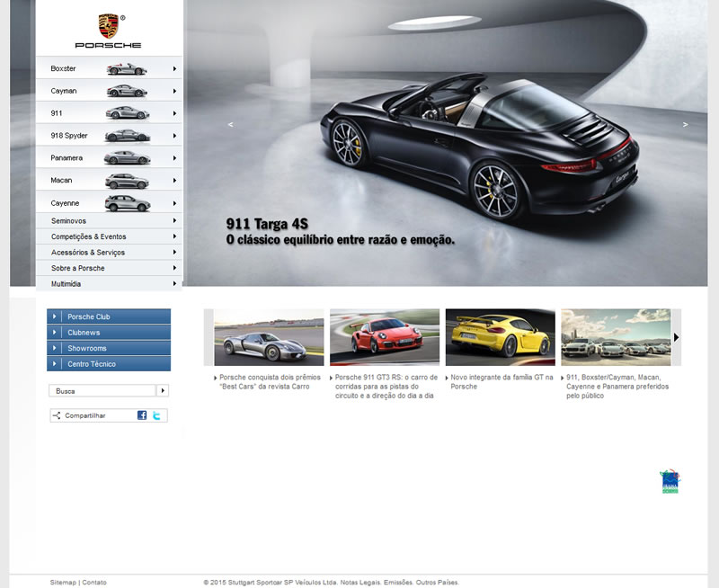Open the Seminovos menu label
Image resolution: width=719 pixels, height=588 pixels.
click(x=69, y=220)
